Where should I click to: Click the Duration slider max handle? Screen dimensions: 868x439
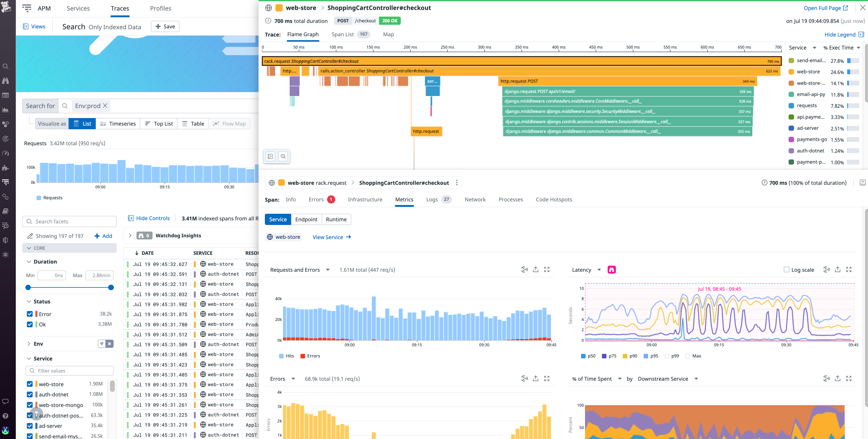coord(111,287)
